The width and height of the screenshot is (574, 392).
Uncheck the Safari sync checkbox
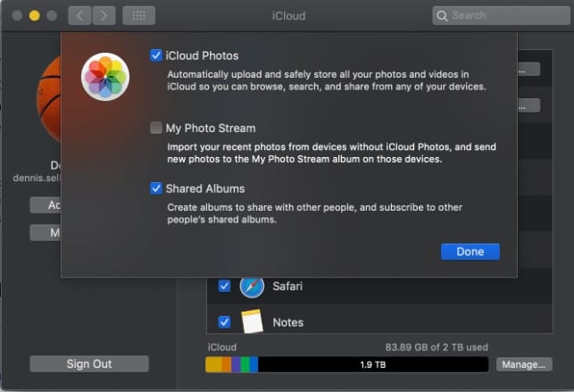pyautogui.click(x=224, y=287)
